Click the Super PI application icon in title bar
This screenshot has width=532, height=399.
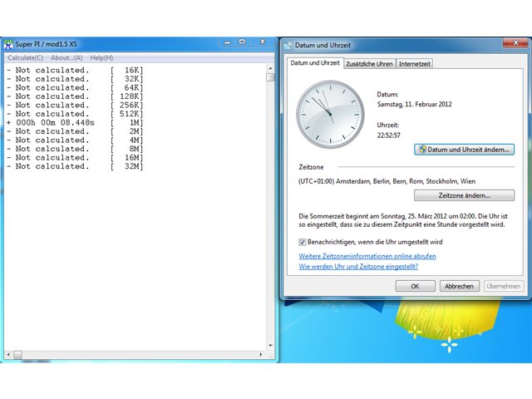coord(8,44)
